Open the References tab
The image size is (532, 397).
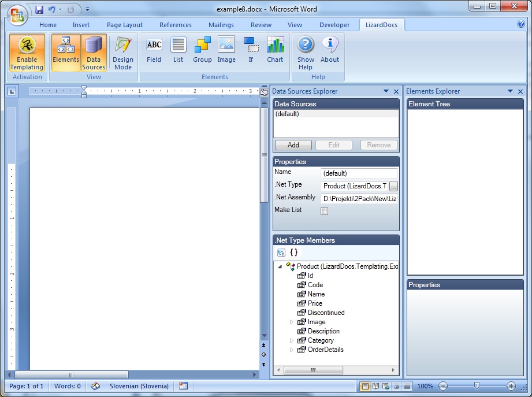pyautogui.click(x=176, y=25)
